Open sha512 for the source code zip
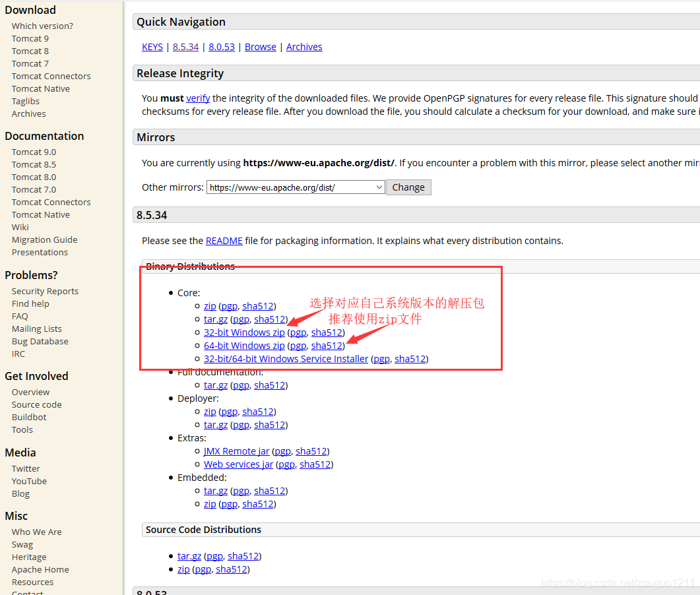The height and width of the screenshot is (595, 700). [232, 569]
